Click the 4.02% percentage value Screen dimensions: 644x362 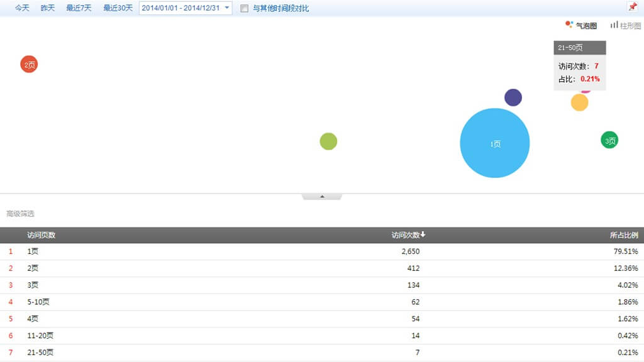(628, 285)
